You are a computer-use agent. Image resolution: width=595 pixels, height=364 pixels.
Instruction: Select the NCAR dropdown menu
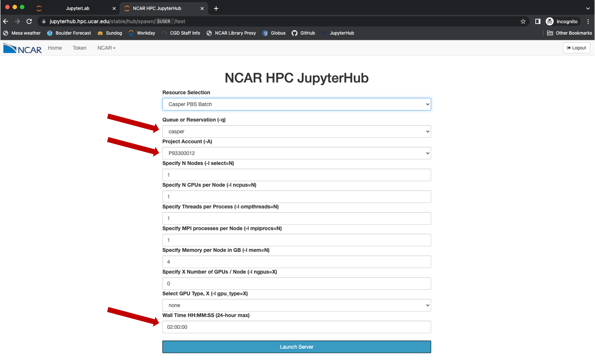tap(106, 48)
